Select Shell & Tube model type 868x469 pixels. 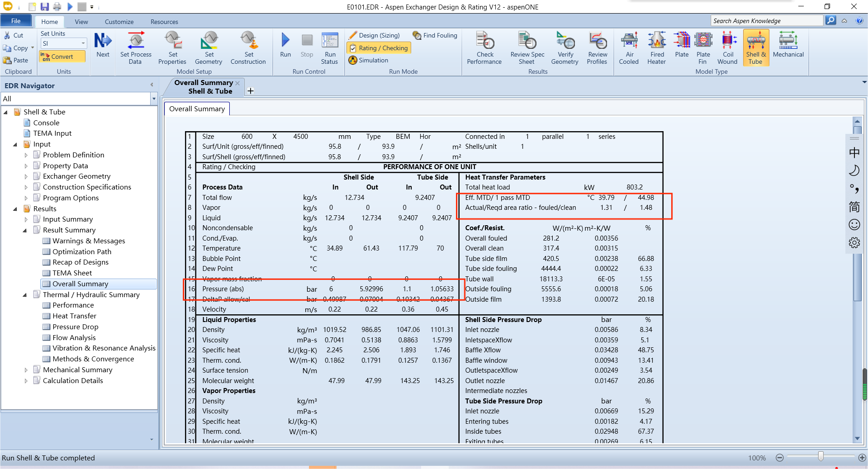[756, 48]
